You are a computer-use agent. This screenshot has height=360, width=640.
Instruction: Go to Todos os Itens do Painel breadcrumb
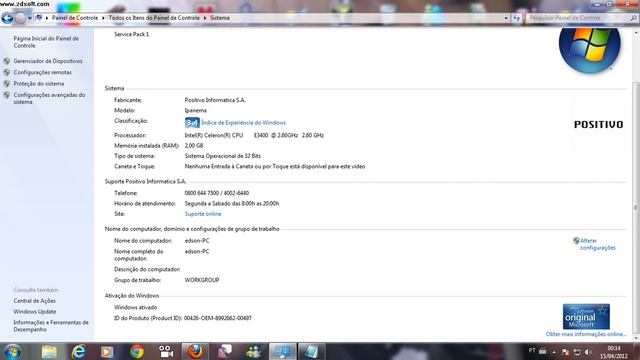point(154,18)
